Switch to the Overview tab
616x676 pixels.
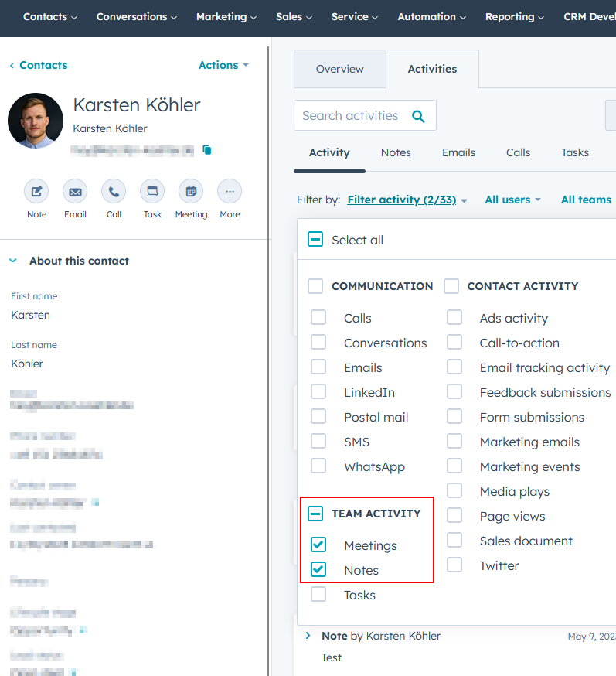click(339, 69)
